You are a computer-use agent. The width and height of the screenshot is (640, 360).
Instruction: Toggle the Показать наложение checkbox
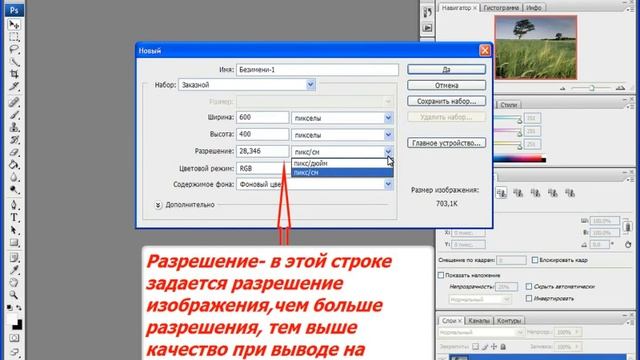pyautogui.click(x=441, y=276)
